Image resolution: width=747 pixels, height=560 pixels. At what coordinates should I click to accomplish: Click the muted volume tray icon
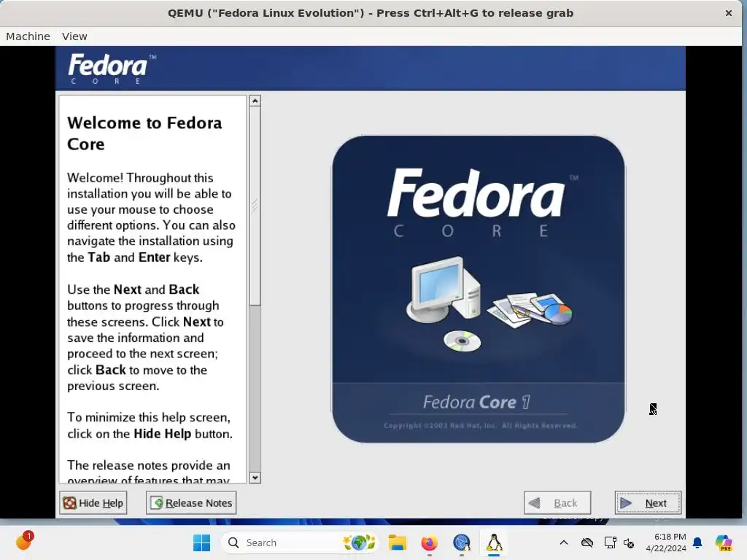[x=629, y=542]
